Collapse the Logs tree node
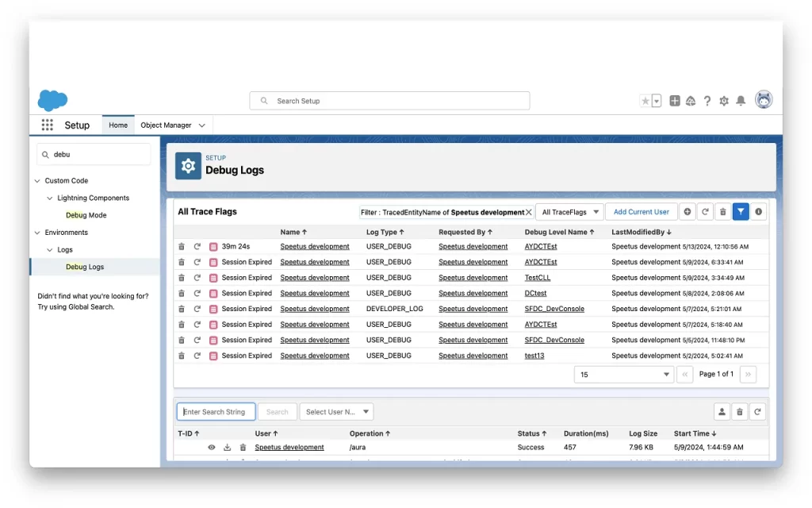Image resolution: width=812 pixels, height=508 pixels. [50, 250]
